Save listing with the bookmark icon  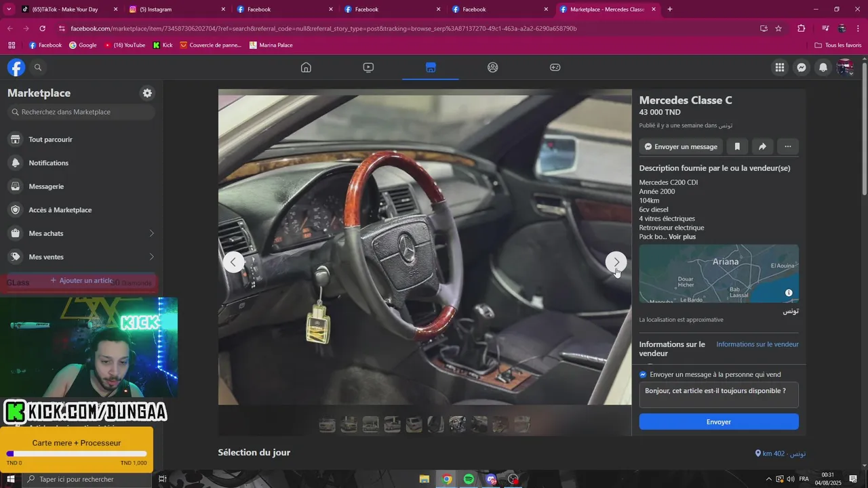pyautogui.click(x=737, y=146)
